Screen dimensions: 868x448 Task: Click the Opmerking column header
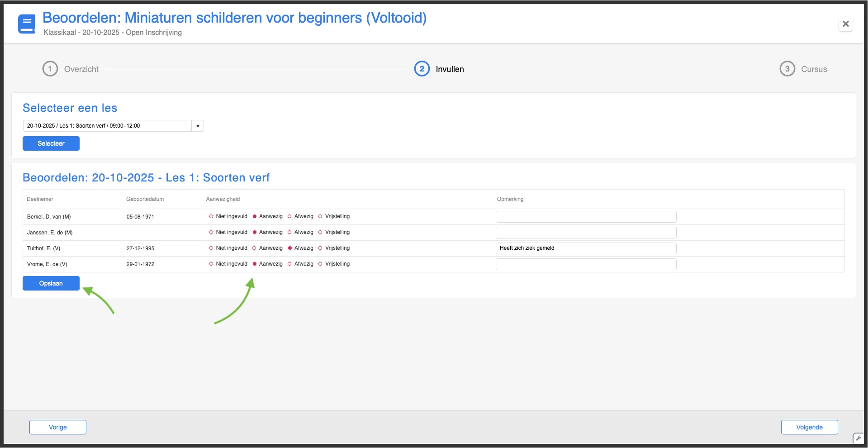pos(510,199)
